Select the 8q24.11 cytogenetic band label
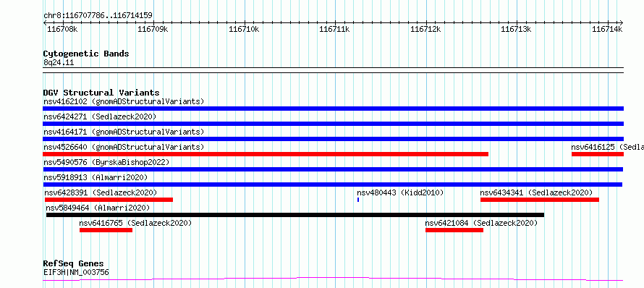The height and width of the screenshot is (288, 644). coord(59,63)
